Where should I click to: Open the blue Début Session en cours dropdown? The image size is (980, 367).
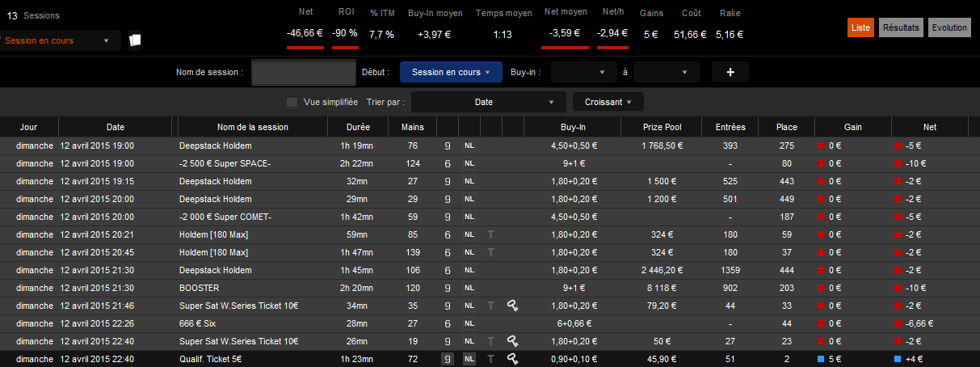click(x=451, y=72)
